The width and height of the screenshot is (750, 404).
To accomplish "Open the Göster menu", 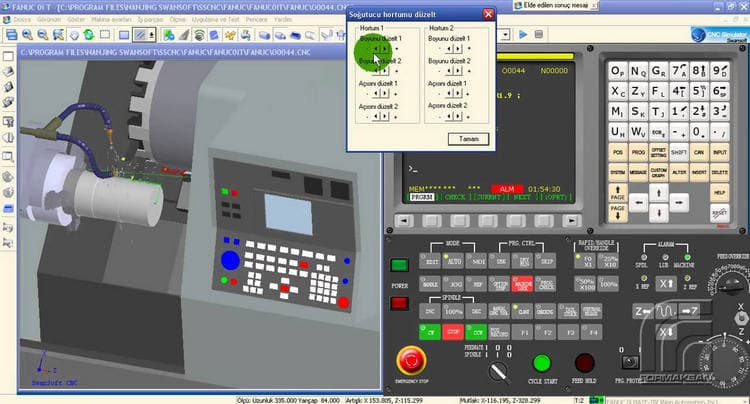I will coord(76,20).
